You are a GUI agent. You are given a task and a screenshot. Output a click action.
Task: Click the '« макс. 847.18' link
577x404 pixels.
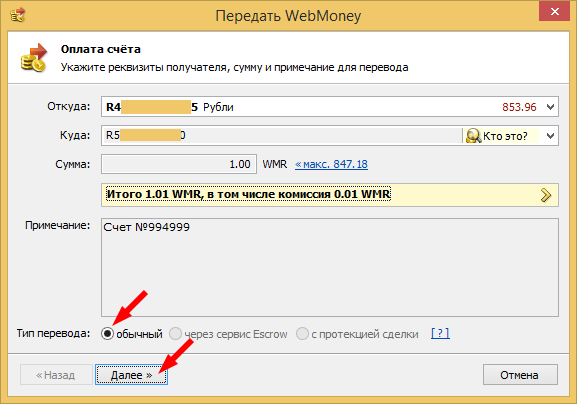coord(331,164)
